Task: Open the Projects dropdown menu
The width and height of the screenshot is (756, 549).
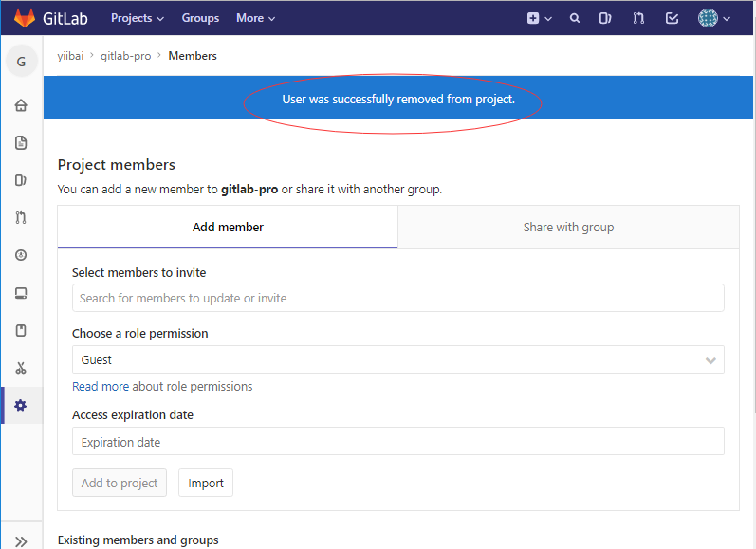Action: tap(137, 18)
